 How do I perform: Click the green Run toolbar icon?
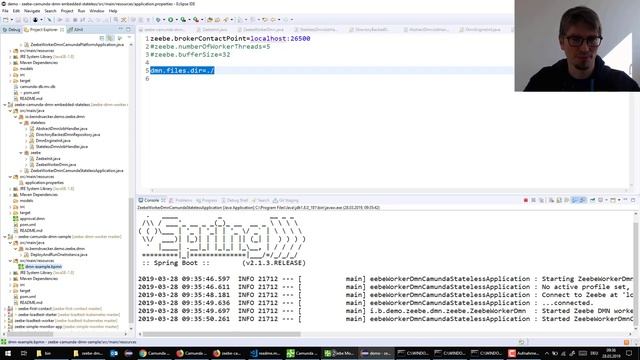click(171, 20)
